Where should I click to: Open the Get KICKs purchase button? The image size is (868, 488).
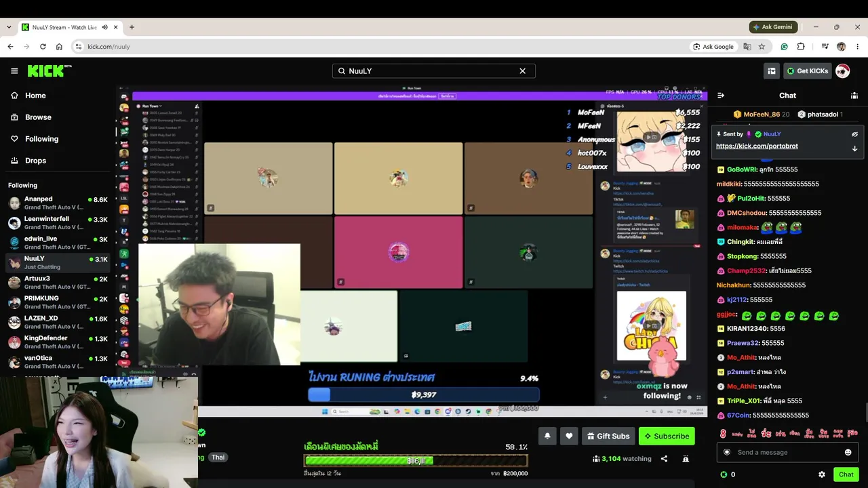coord(807,71)
